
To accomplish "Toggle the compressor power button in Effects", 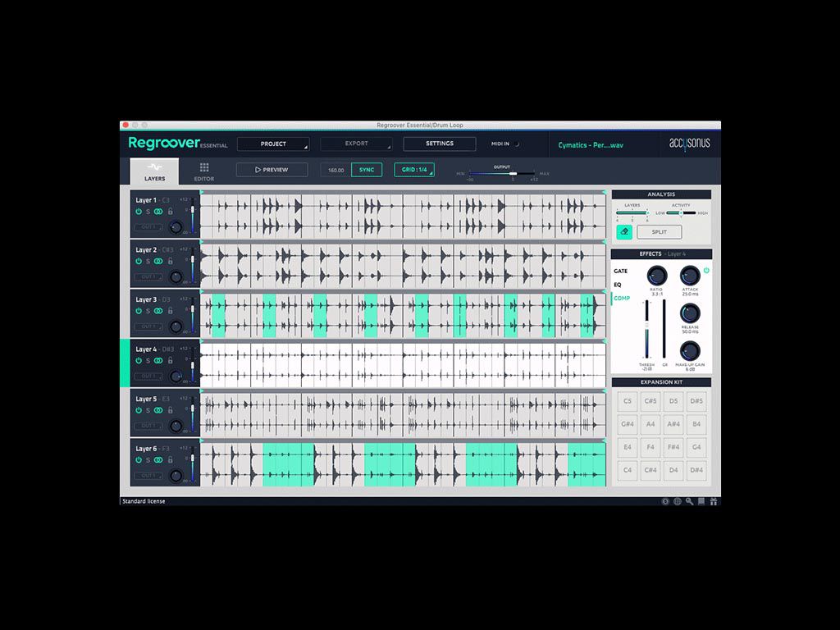I will pyautogui.click(x=706, y=270).
